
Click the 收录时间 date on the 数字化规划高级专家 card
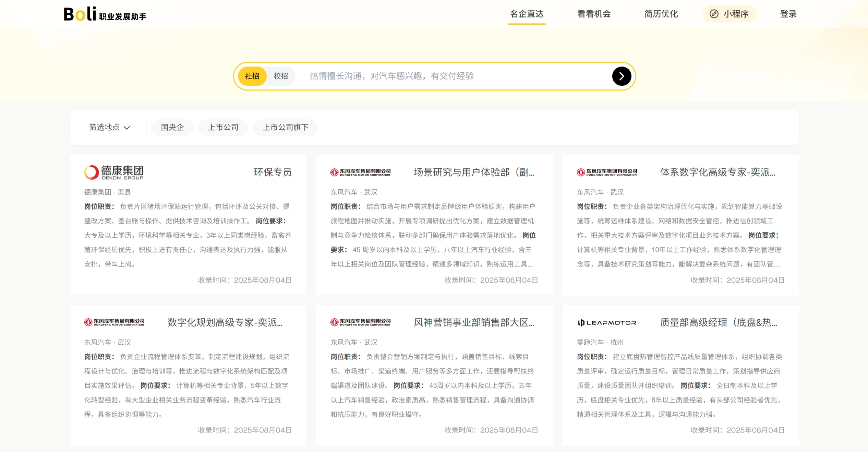coord(245,430)
